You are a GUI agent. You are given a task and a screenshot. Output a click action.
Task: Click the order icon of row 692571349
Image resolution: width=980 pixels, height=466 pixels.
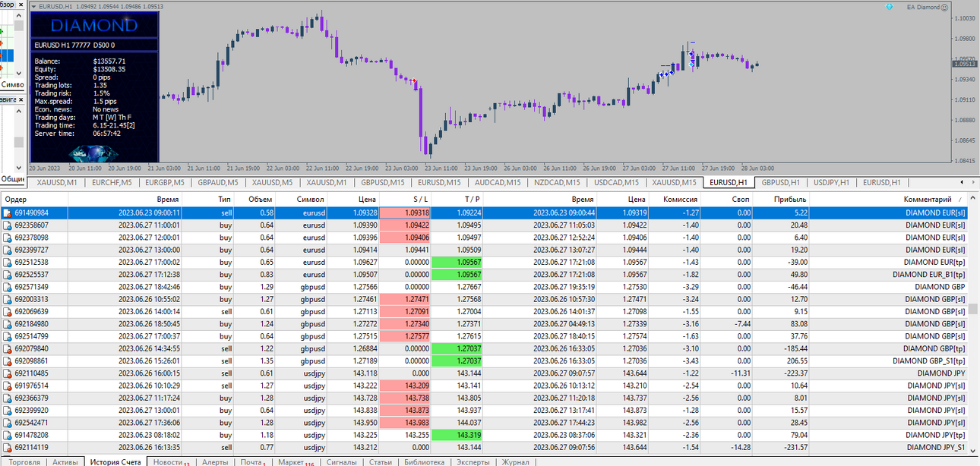(x=8, y=287)
